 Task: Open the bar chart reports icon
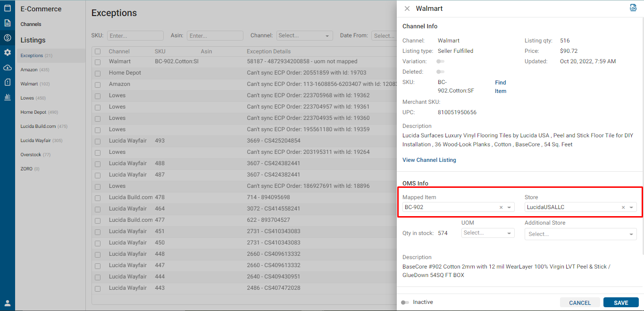tap(8, 97)
